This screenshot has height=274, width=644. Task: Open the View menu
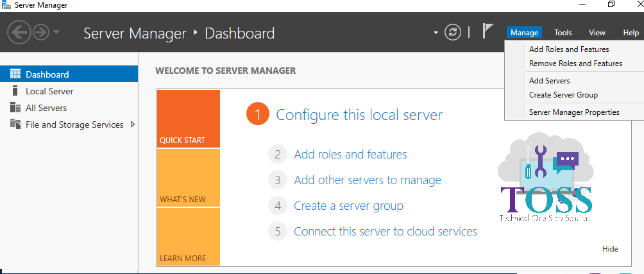(597, 33)
